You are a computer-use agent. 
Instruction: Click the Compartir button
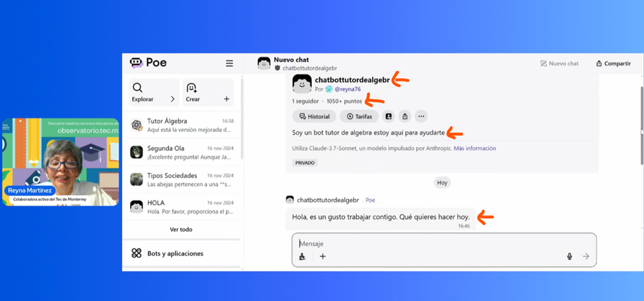[x=612, y=64]
